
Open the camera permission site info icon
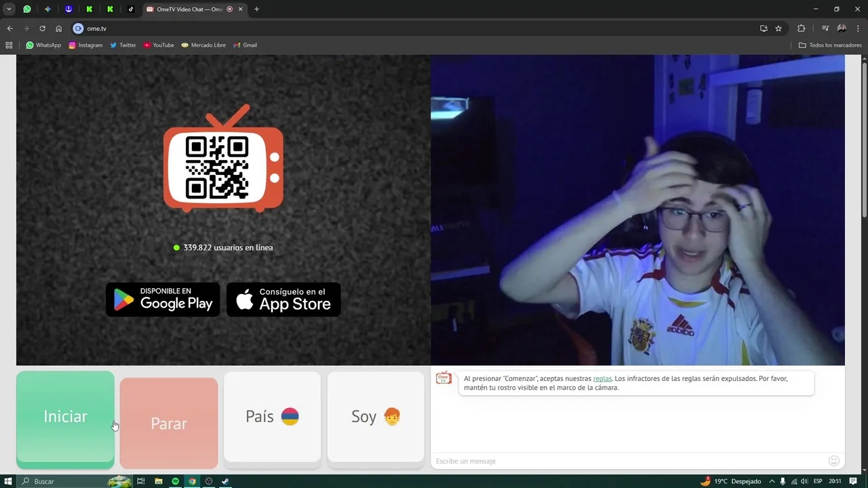[x=78, y=28]
